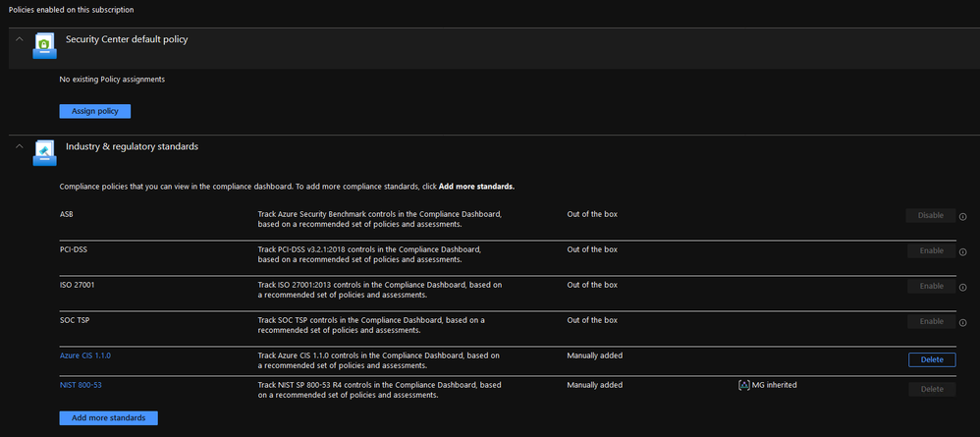This screenshot has height=437, width=980.
Task: Click the PCI-DSS v3.2.1:2018 description text
Action: 369,254
